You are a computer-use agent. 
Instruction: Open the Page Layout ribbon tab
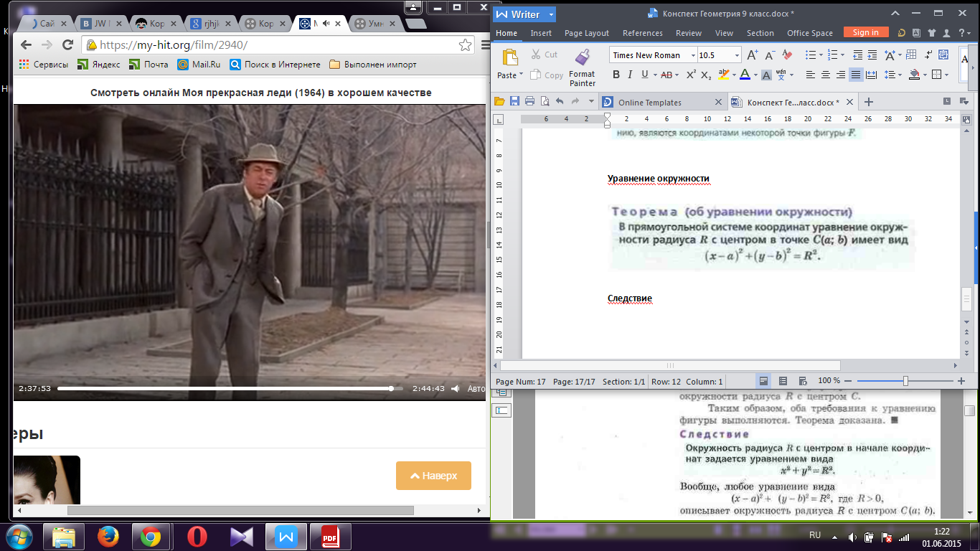tap(587, 33)
